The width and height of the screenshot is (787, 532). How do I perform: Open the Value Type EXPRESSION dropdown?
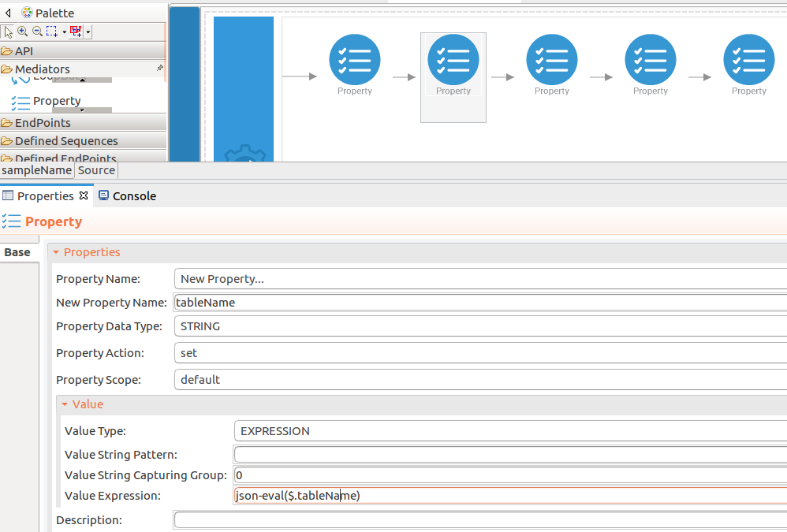[x=510, y=431]
